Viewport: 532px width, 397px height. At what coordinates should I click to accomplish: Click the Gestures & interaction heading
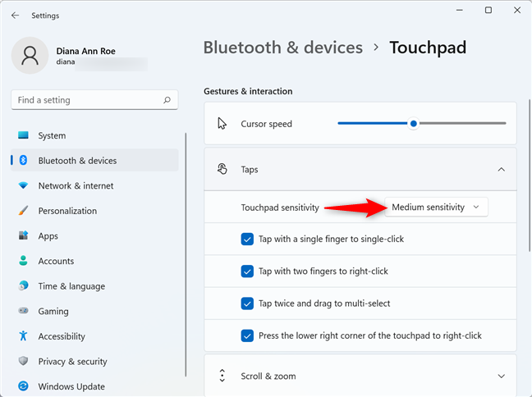coord(248,91)
